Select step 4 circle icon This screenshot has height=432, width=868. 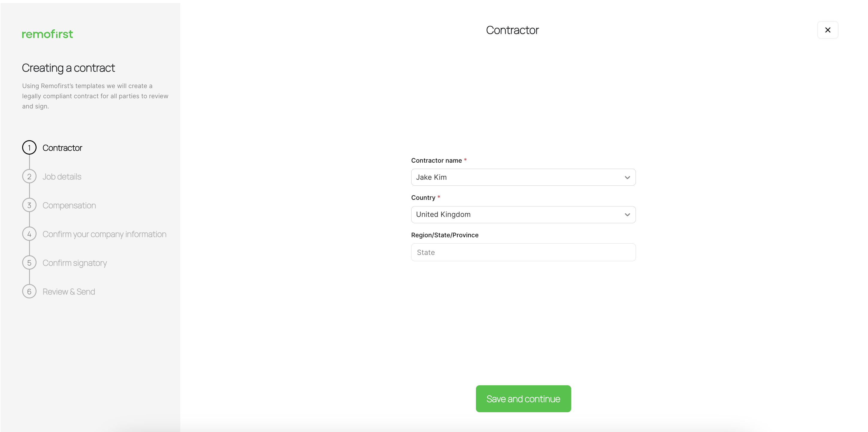[x=29, y=234]
